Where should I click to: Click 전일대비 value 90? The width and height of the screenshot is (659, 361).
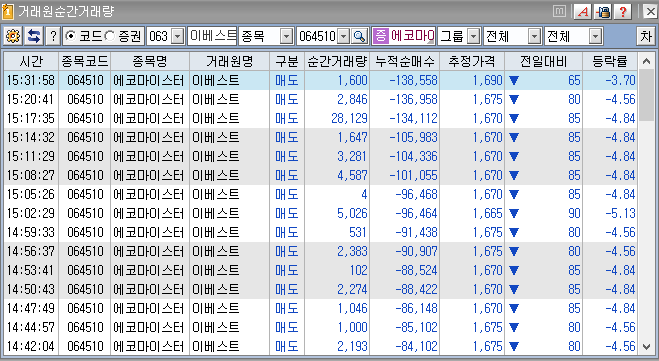[x=574, y=213]
